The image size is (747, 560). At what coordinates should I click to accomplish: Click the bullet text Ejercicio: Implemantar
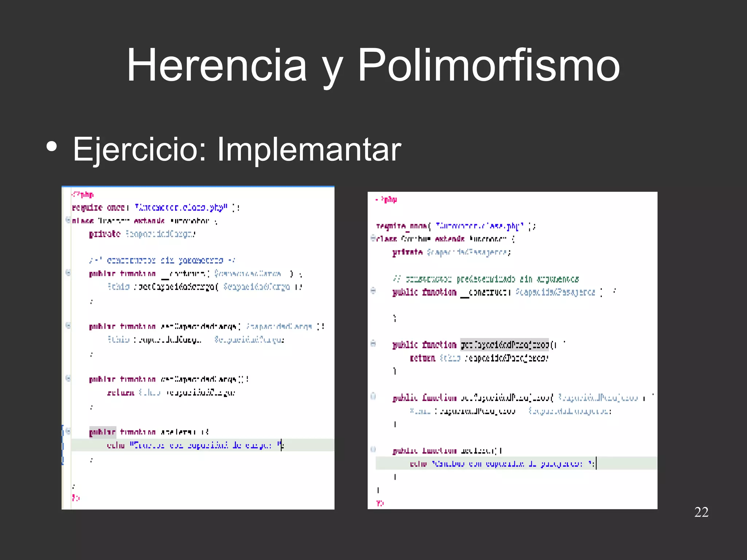[237, 150]
